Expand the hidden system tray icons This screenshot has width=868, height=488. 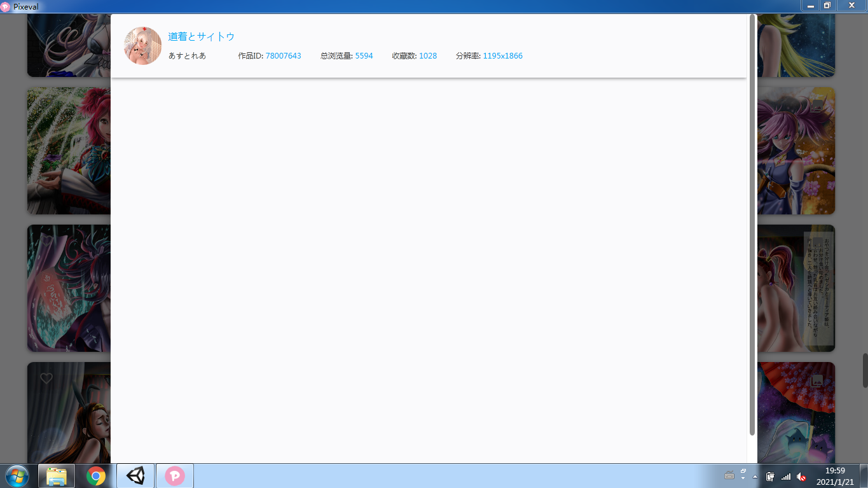[755, 476]
